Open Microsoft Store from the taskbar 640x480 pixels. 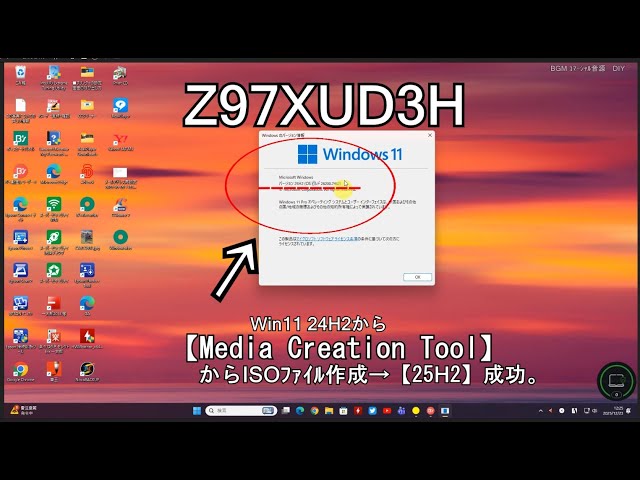pos(343,411)
